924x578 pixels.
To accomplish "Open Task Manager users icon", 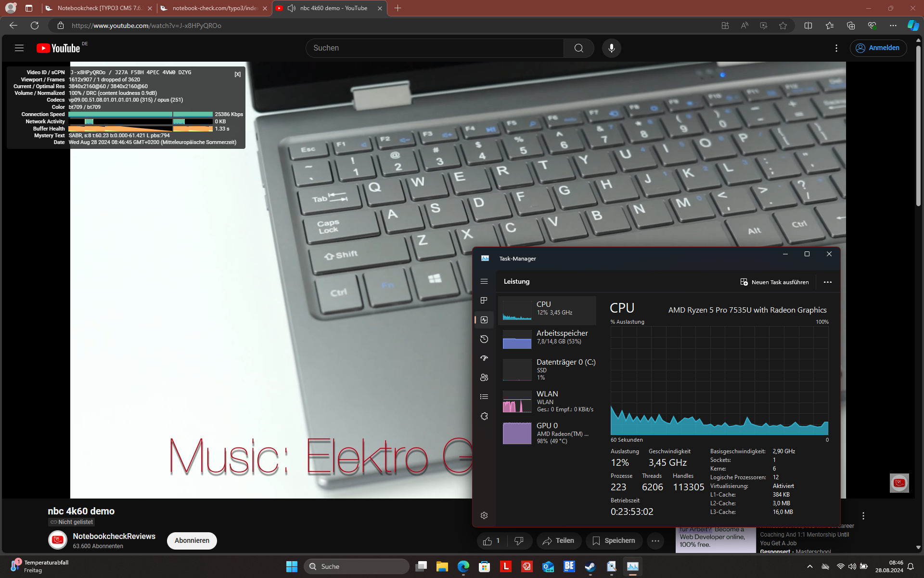I will click(484, 378).
